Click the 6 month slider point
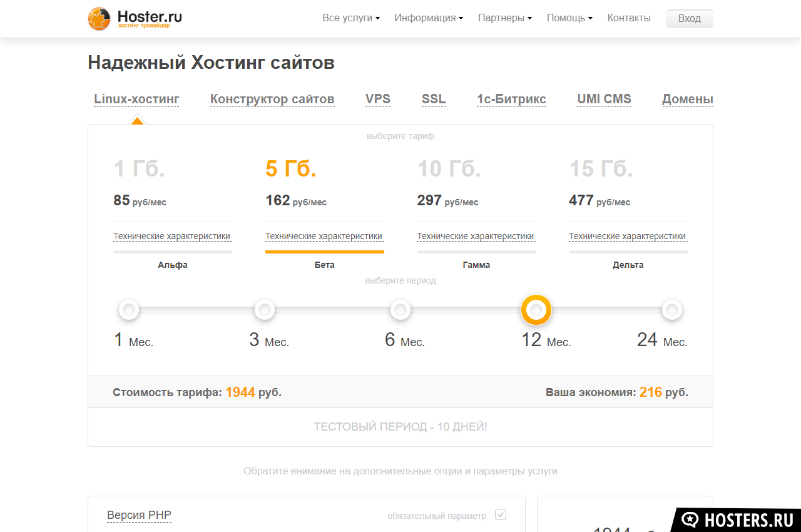 coord(400,310)
